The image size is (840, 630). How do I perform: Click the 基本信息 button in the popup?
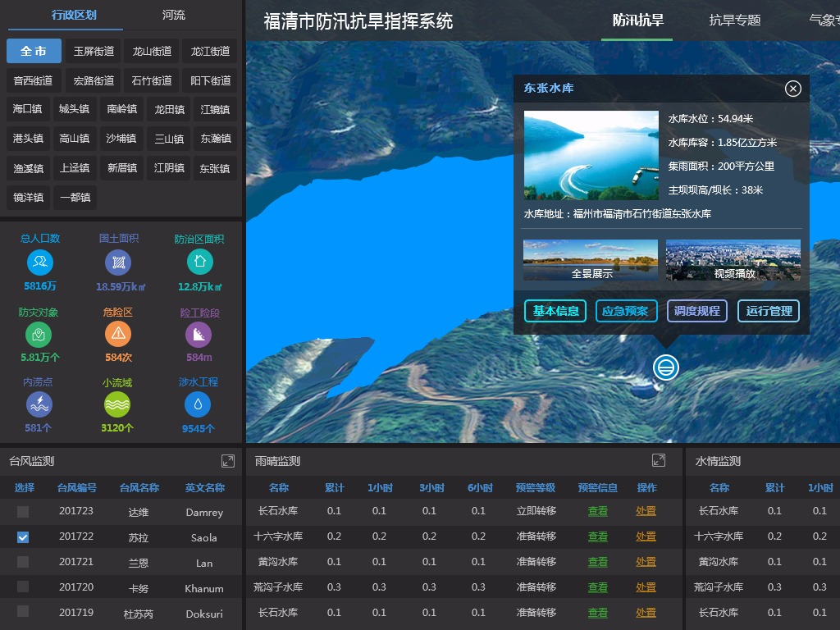[555, 311]
